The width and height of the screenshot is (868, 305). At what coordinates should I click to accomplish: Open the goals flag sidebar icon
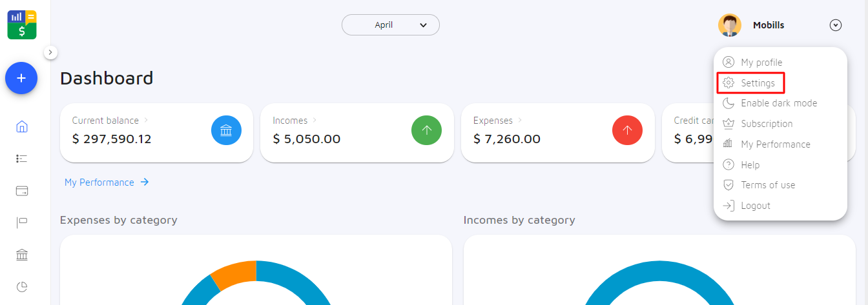click(22, 222)
